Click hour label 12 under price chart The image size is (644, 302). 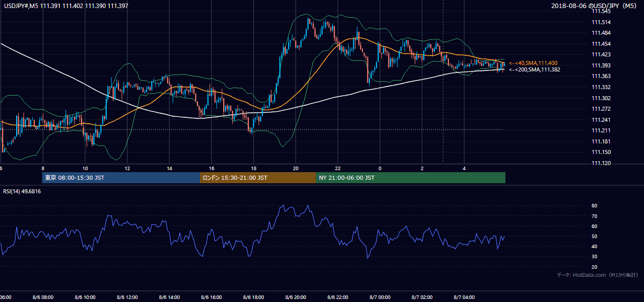coord(127,168)
